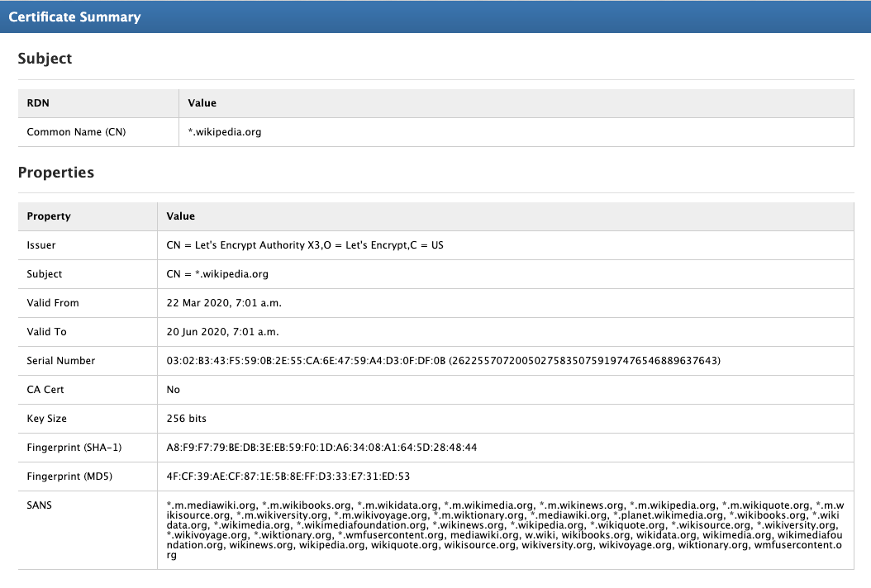Image resolution: width=871 pixels, height=588 pixels.
Task: Click the RDN column header
Action: (38, 102)
